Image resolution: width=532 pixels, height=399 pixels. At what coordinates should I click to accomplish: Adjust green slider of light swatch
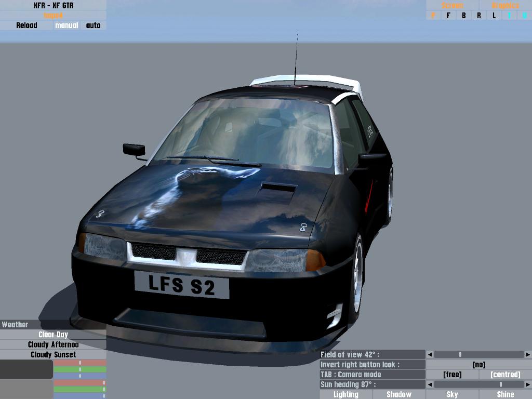click(x=80, y=389)
